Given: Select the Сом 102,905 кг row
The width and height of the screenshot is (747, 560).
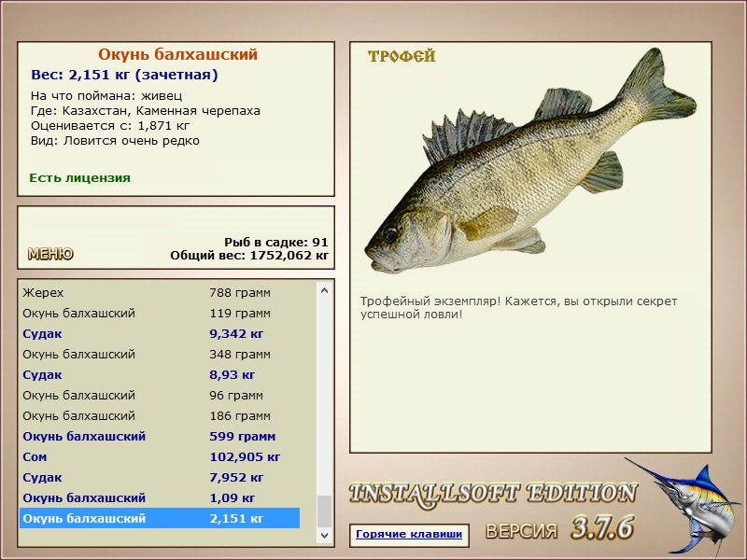Looking at the screenshot, I should tap(160, 456).
